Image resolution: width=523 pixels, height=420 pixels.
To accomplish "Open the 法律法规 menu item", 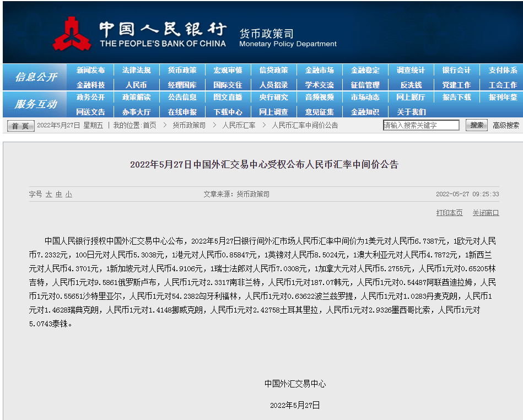I will [136, 71].
